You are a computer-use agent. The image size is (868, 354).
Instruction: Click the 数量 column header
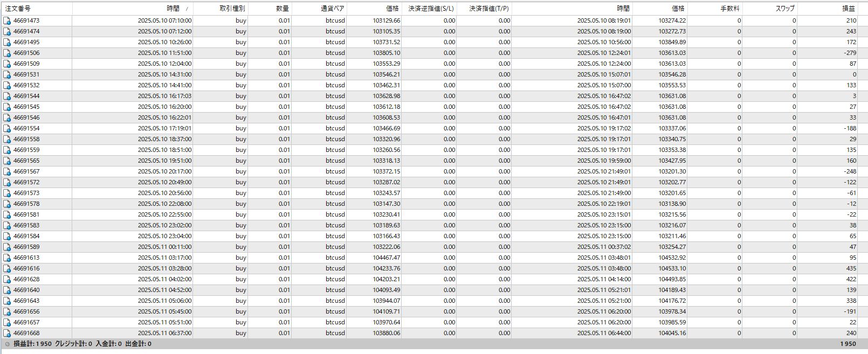click(x=283, y=9)
